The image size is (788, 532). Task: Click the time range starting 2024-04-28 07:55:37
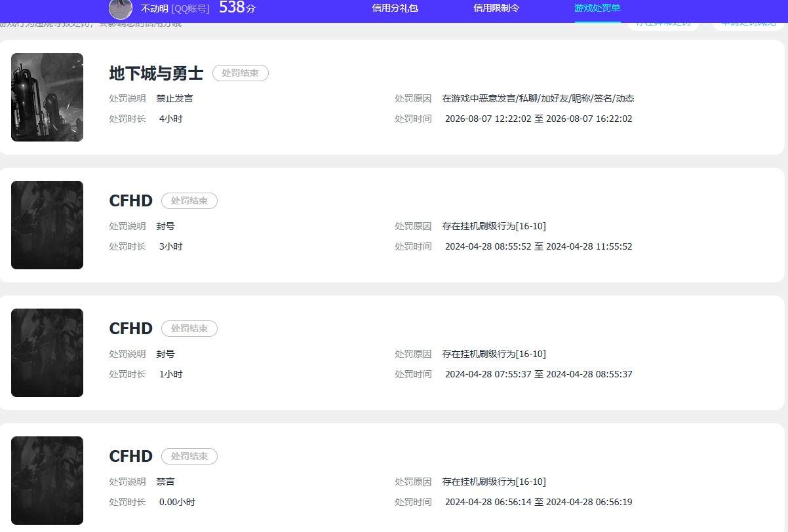click(x=539, y=375)
